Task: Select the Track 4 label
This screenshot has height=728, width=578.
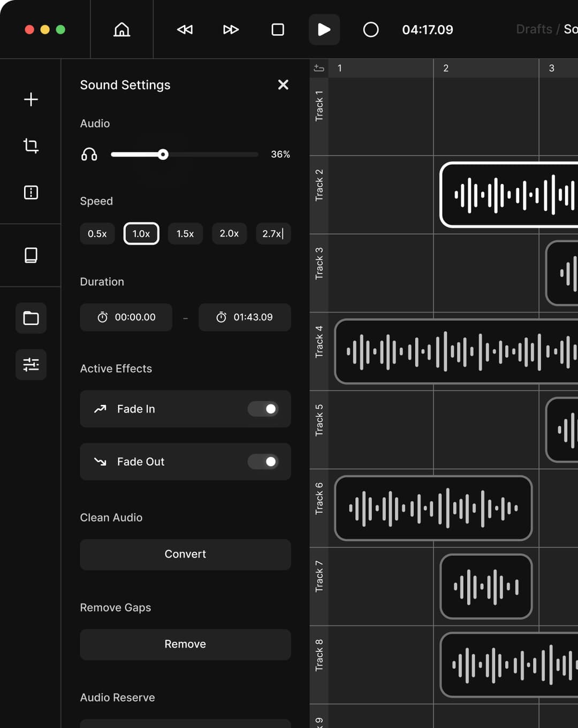Action: coord(319,341)
